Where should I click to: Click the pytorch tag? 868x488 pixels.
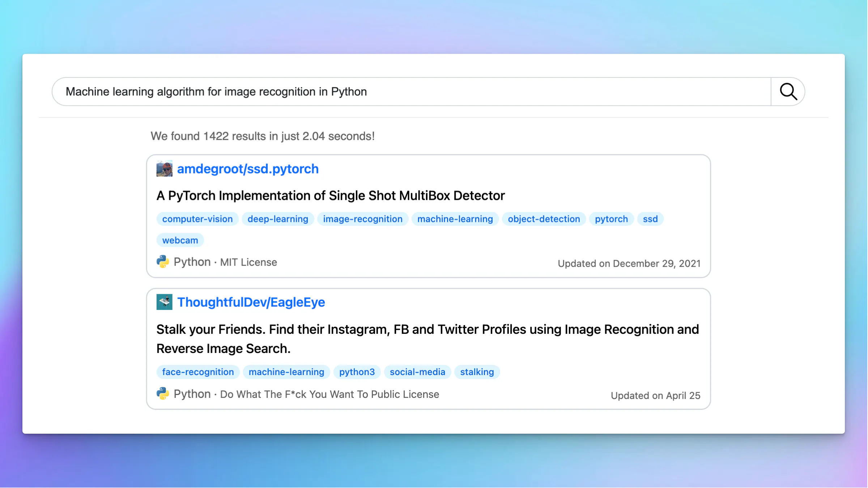pyautogui.click(x=611, y=219)
